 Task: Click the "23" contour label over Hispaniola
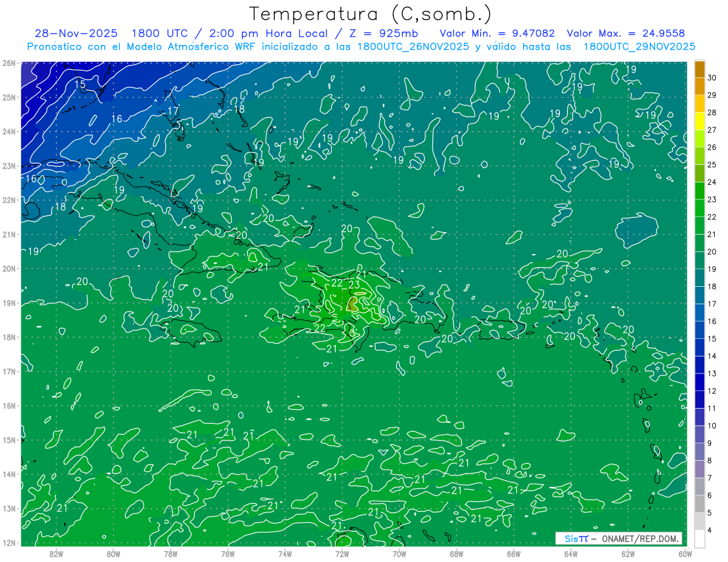[355, 285]
